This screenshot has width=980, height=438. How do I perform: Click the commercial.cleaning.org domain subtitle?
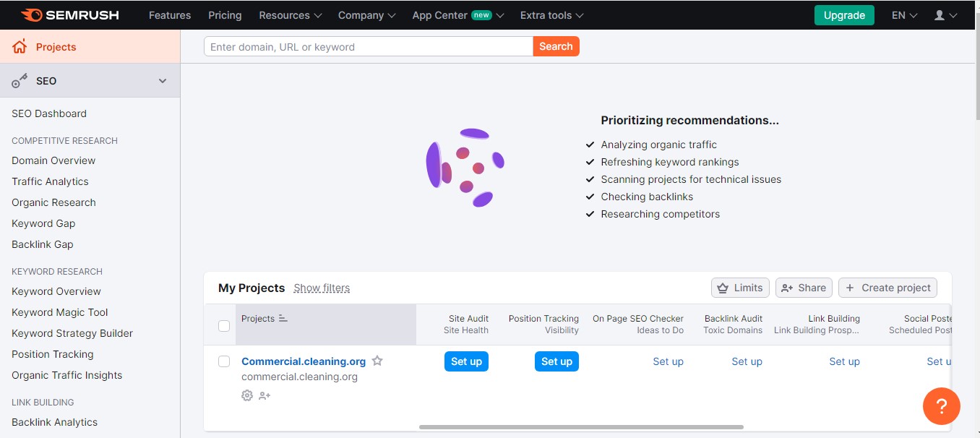tap(299, 377)
